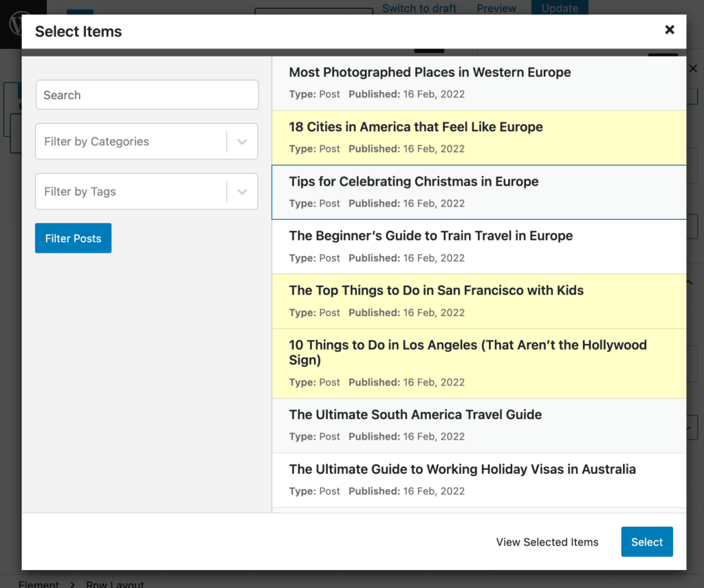Screen dimensions: 704x588
Task: Focus the Search input field
Action: point(146,95)
